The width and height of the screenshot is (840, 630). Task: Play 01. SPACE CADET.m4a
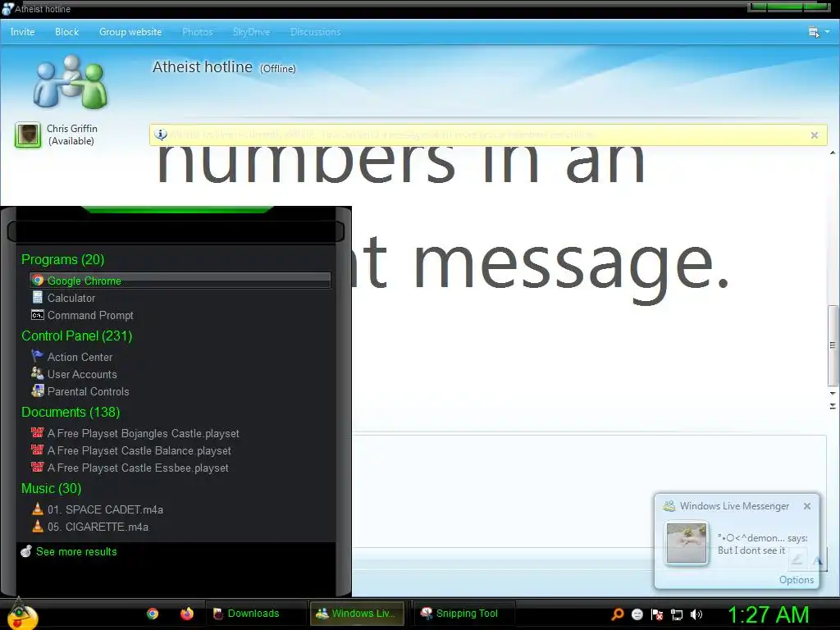tap(180, 509)
